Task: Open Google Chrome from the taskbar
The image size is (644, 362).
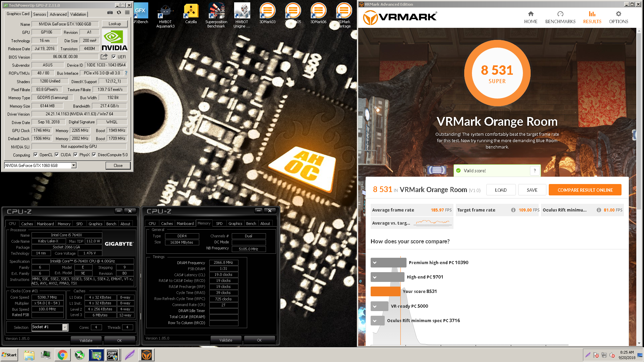Action: [x=62, y=355]
